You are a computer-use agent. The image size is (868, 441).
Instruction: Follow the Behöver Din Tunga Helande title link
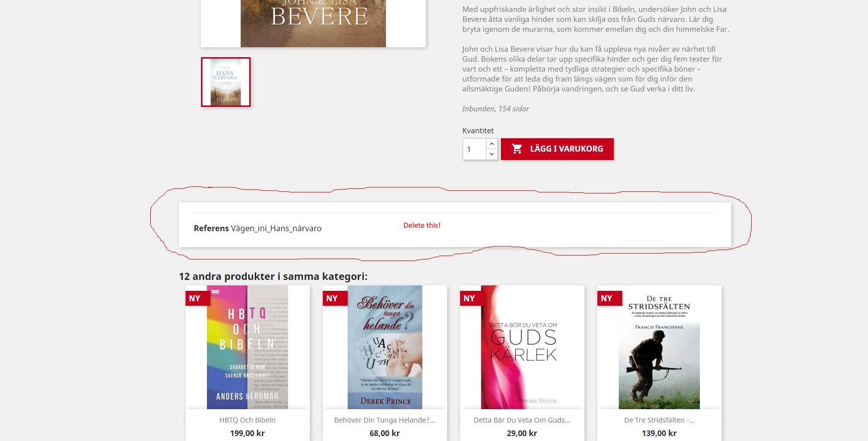[x=385, y=420]
